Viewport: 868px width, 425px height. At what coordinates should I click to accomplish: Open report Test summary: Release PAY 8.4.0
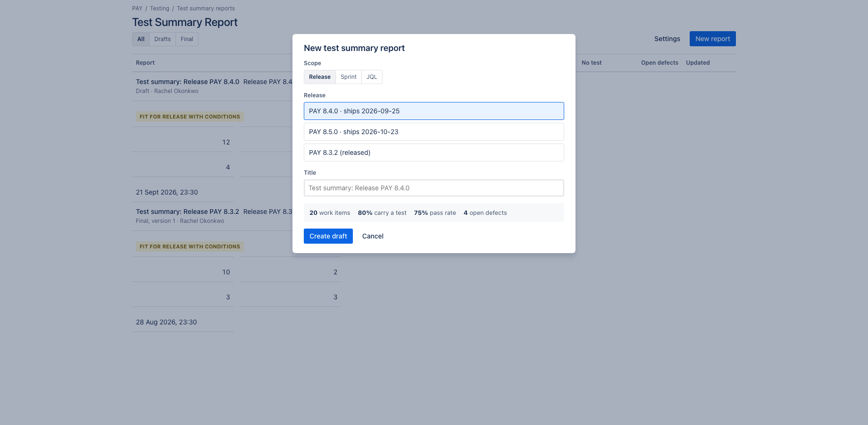click(187, 82)
